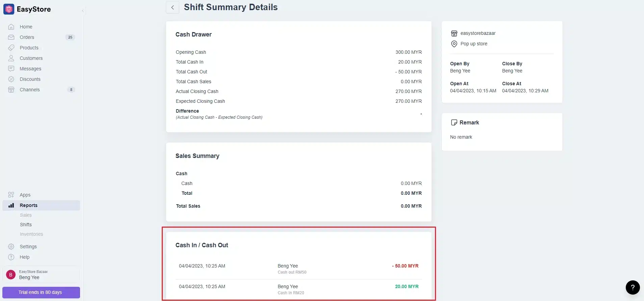Click the Home house icon
The image size is (644, 301).
[x=11, y=27]
